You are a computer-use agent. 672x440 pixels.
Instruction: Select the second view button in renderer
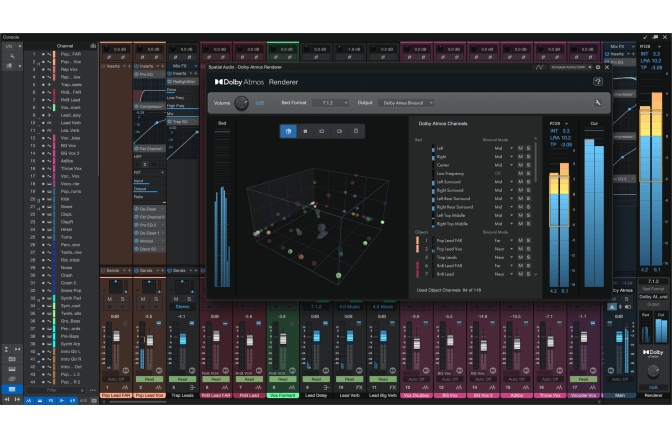(x=305, y=131)
